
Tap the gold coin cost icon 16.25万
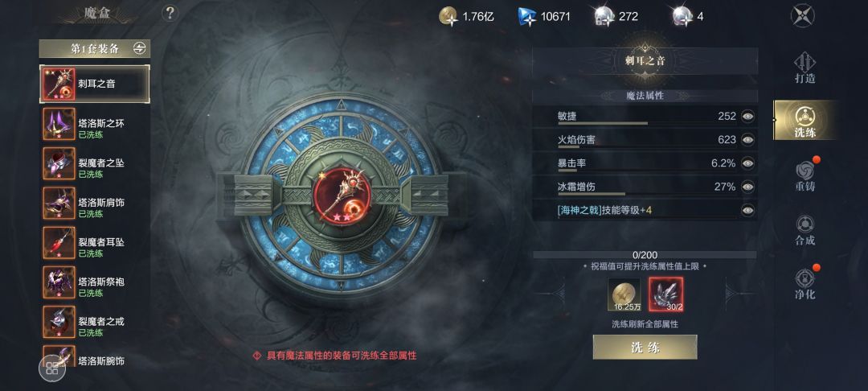pos(624,294)
